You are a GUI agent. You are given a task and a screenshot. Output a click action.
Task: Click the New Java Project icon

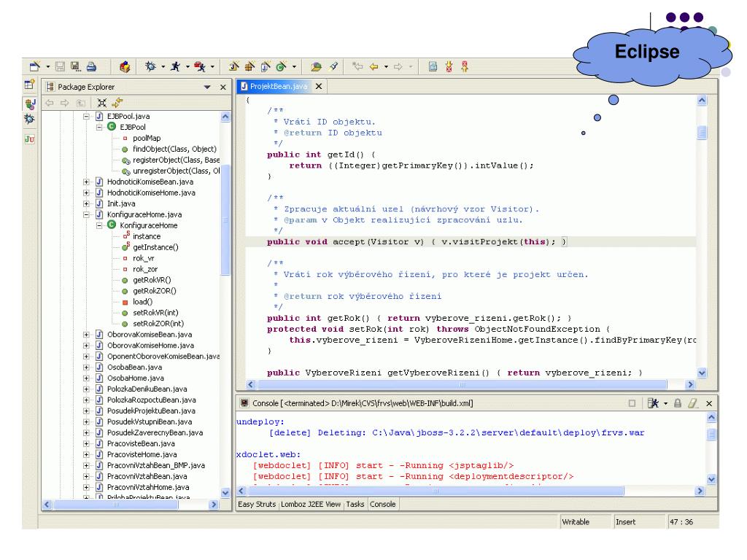[234, 66]
